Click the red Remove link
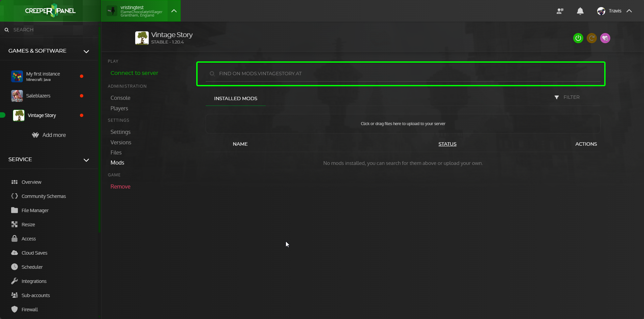Viewport: 644px width, 319px height. click(120, 186)
